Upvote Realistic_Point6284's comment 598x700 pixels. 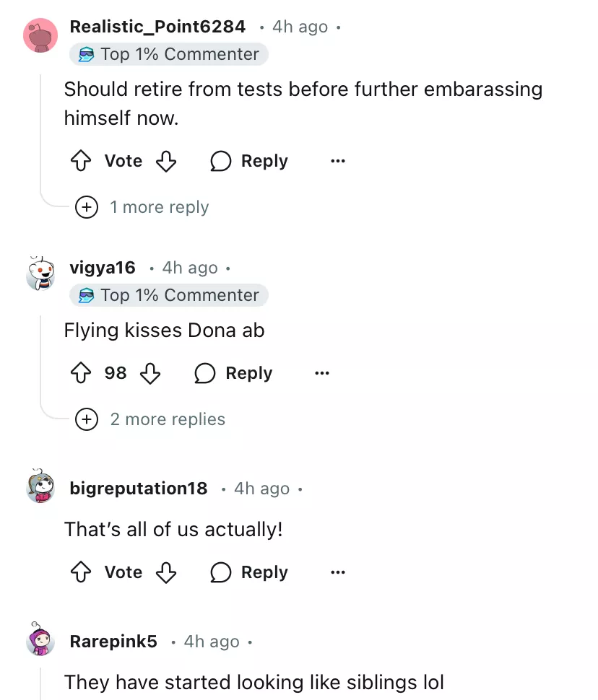80,161
